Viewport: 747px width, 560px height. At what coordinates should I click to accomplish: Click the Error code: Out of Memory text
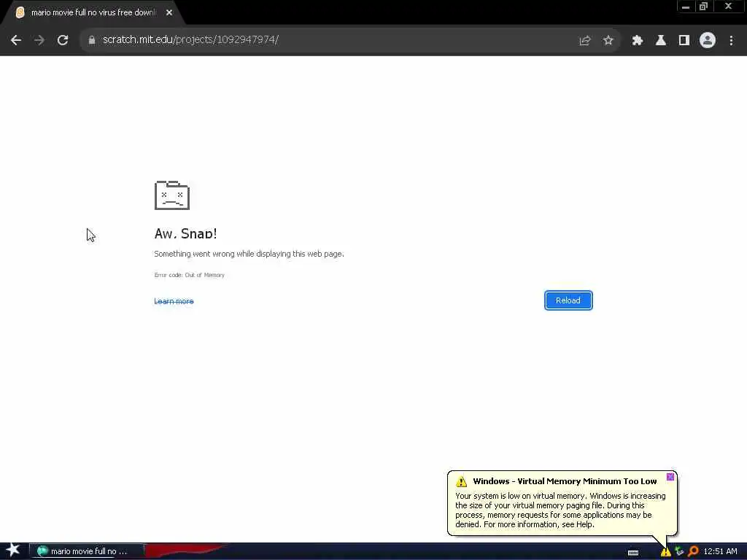click(189, 275)
